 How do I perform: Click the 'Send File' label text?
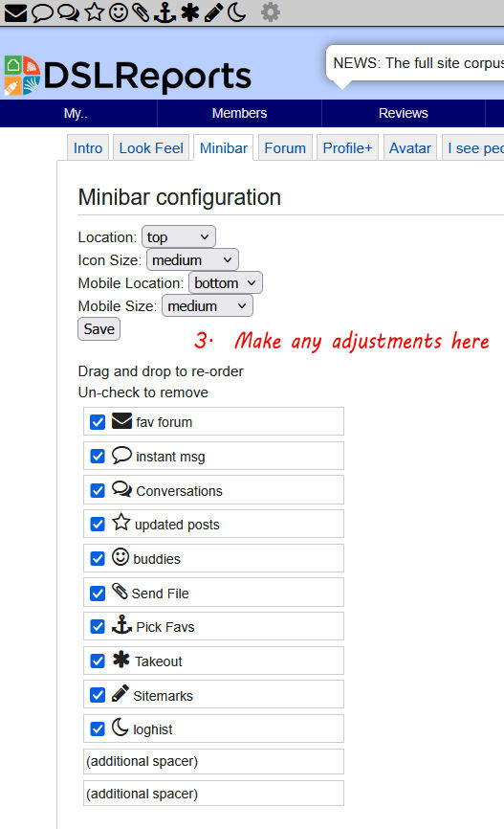[x=160, y=594]
